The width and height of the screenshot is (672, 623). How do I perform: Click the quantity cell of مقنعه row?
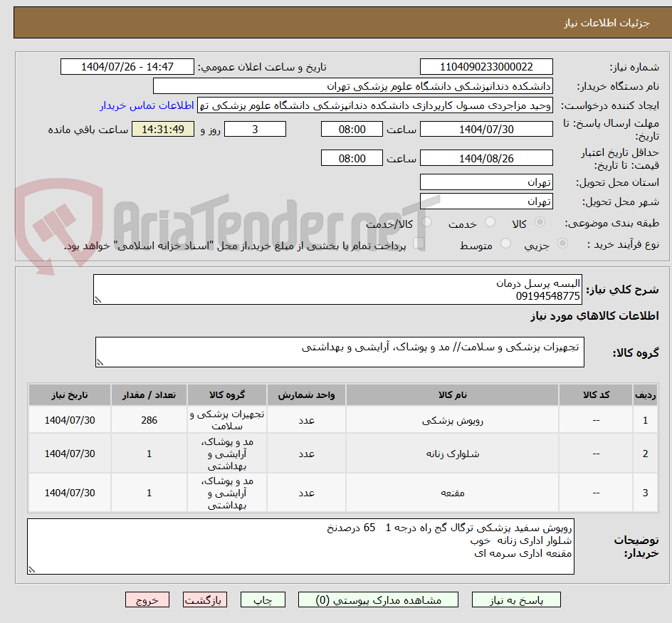(149, 493)
